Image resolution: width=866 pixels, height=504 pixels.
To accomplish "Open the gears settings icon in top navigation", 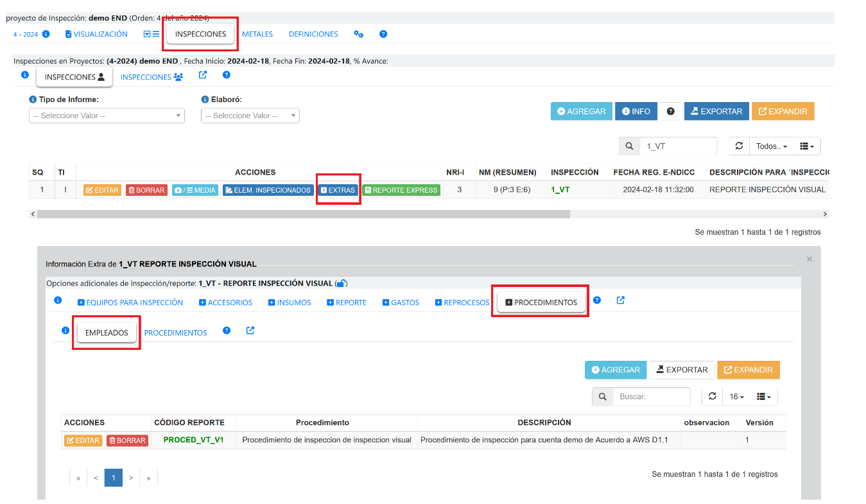I will 359,34.
